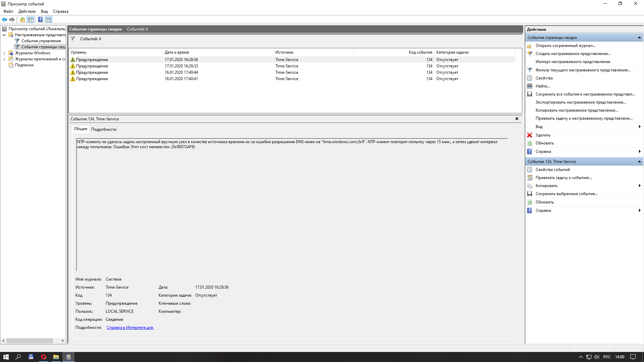Viewport: 644px width, 362px height.
Task: Click warning icon of 17.01.2020 16:28:33 event
Action: click(x=73, y=66)
